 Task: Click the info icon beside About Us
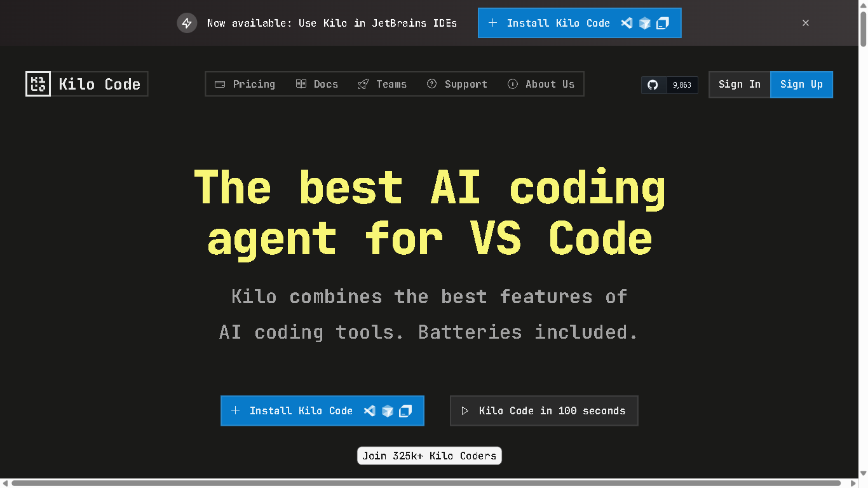pyautogui.click(x=513, y=84)
